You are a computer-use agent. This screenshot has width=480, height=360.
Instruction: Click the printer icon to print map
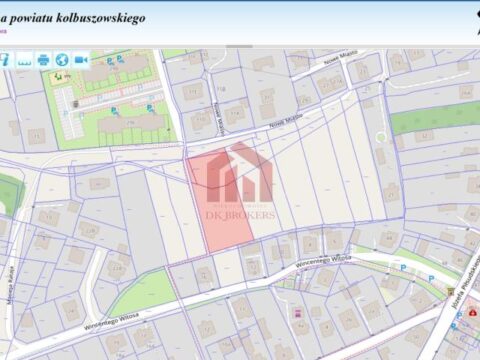(x=43, y=60)
